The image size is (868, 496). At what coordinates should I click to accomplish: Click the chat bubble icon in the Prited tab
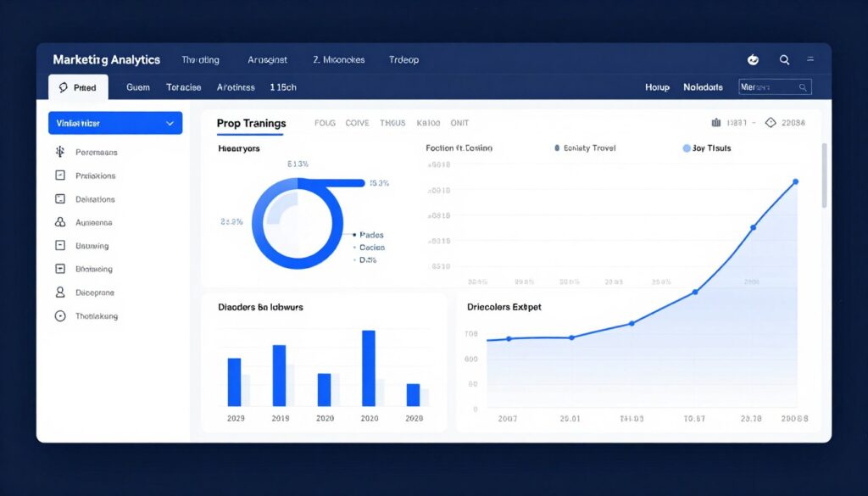pos(63,87)
